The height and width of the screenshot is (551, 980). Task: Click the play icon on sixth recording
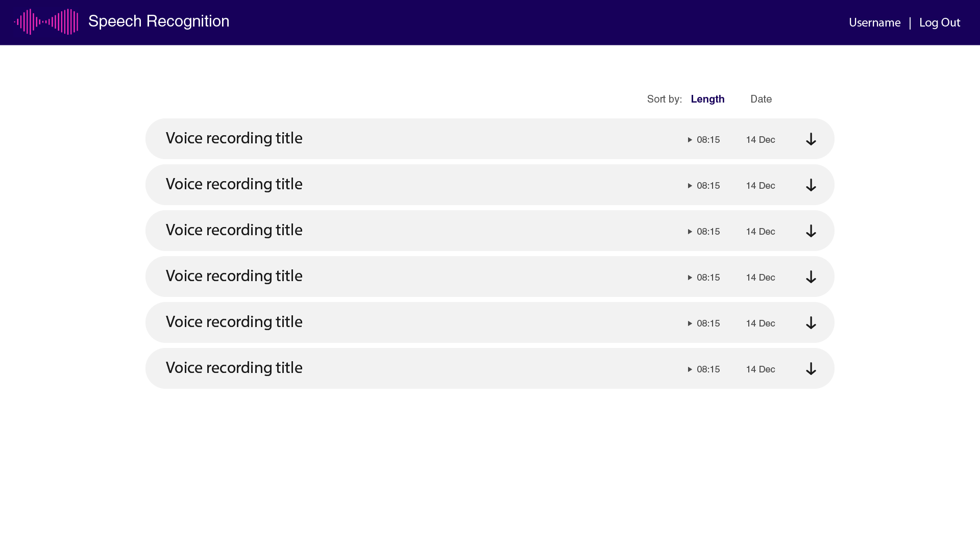[x=689, y=369]
